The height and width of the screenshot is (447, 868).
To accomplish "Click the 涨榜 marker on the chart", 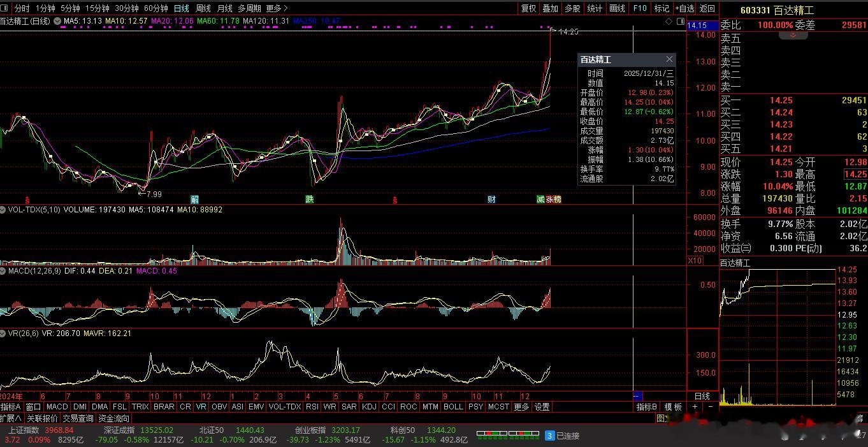I will [554, 200].
